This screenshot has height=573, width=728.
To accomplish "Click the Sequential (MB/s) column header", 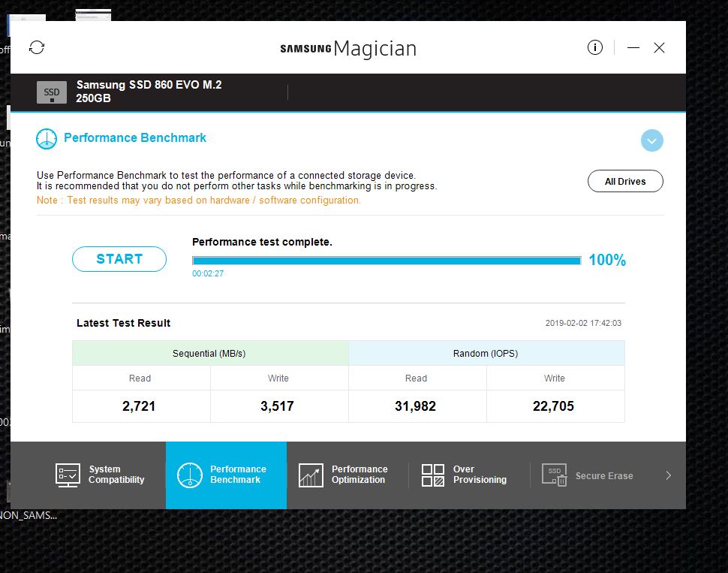I will click(210, 353).
